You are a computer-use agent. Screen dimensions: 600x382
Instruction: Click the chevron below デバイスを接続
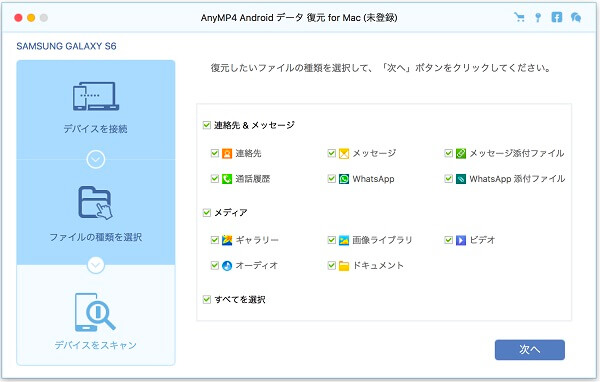click(96, 159)
